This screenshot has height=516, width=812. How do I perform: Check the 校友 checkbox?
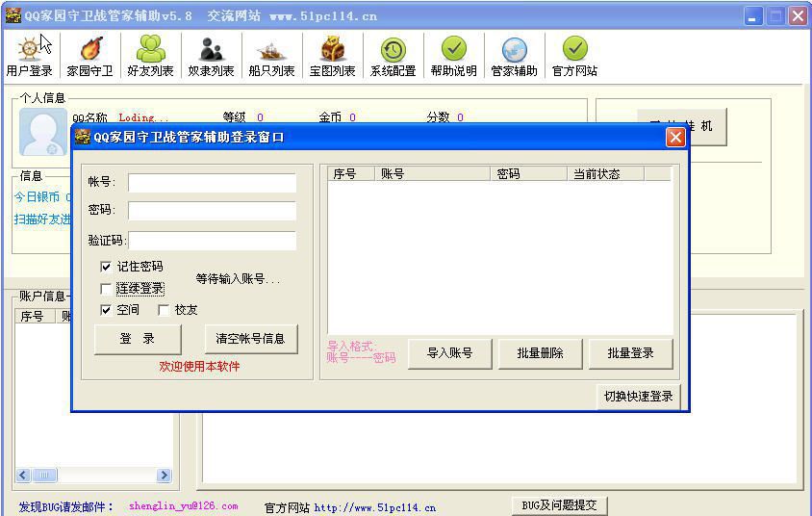164,310
